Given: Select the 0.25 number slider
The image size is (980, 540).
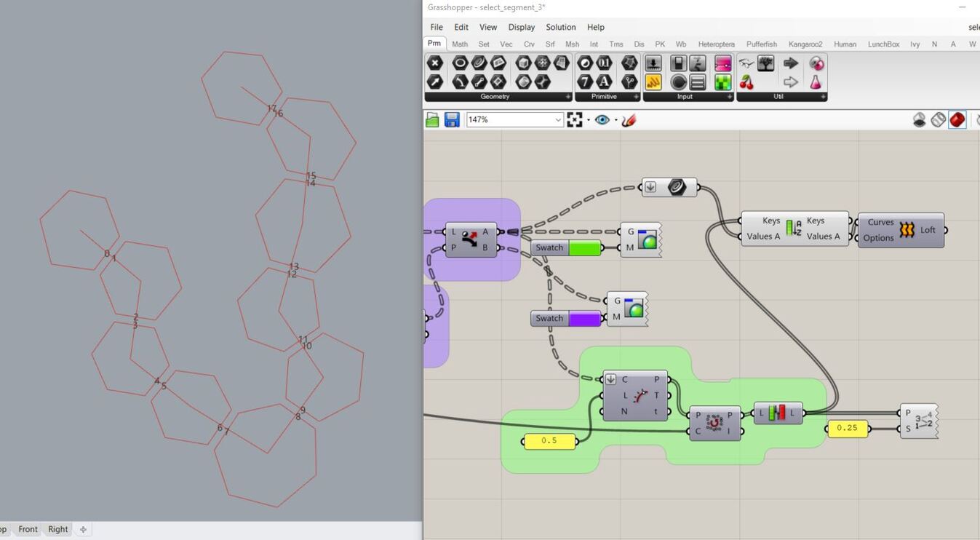Looking at the screenshot, I should (x=846, y=428).
